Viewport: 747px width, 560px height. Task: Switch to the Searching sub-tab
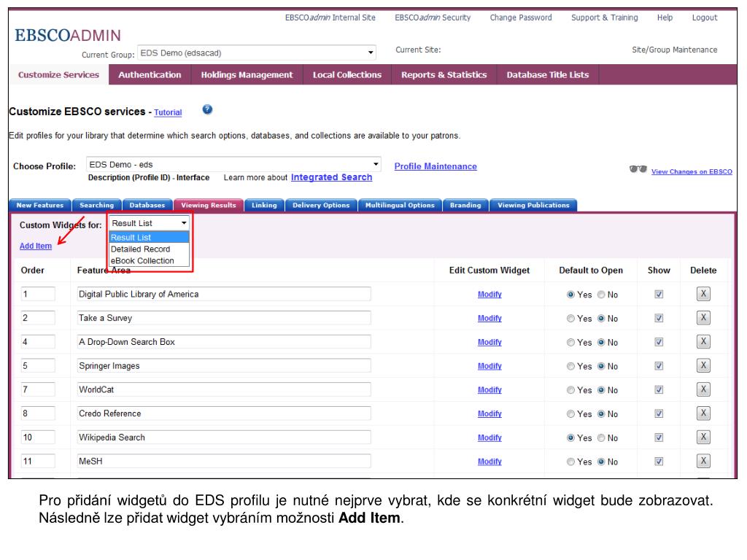(97, 205)
